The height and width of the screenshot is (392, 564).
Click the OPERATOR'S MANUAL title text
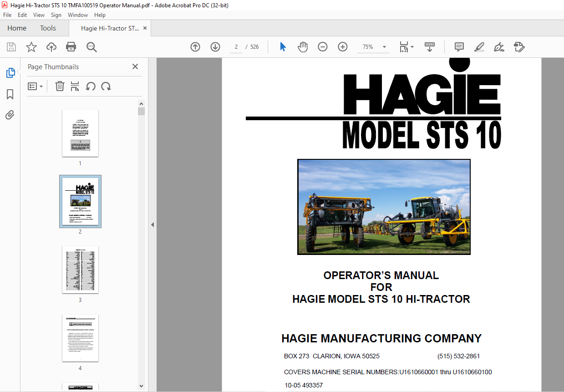[381, 275]
